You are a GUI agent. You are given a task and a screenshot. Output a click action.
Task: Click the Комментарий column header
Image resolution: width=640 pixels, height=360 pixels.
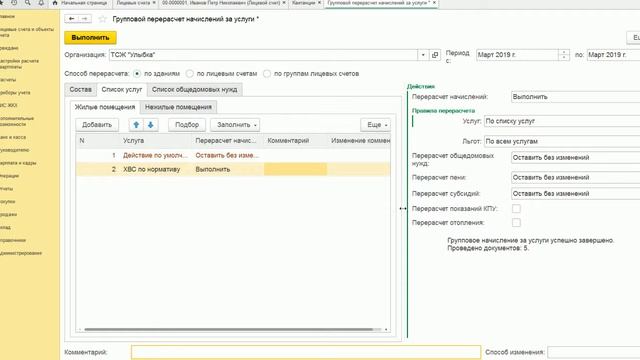[296, 140]
